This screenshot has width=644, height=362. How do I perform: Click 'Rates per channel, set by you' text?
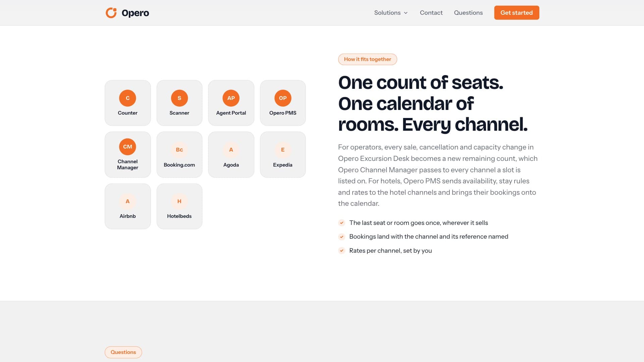(x=390, y=251)
